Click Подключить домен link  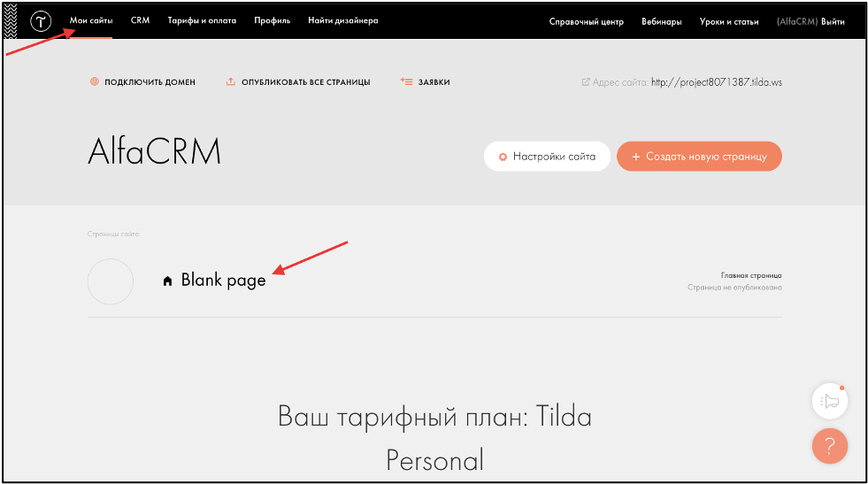click(x=150, y=82)
